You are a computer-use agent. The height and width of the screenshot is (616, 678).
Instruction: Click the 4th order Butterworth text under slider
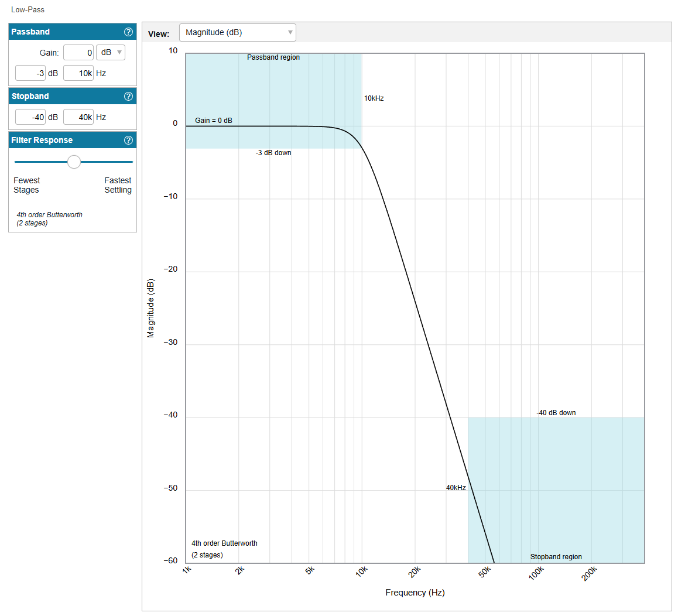pos(49,215)
